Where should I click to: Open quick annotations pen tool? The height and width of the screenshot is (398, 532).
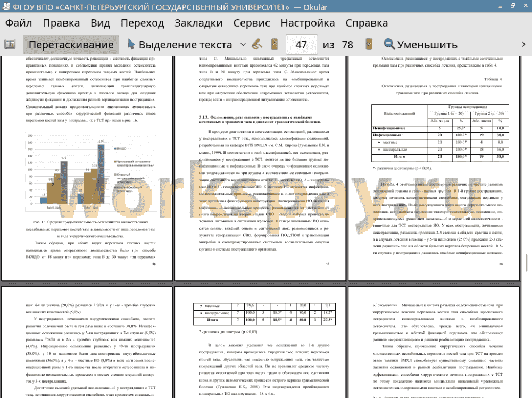click(257, 45)
